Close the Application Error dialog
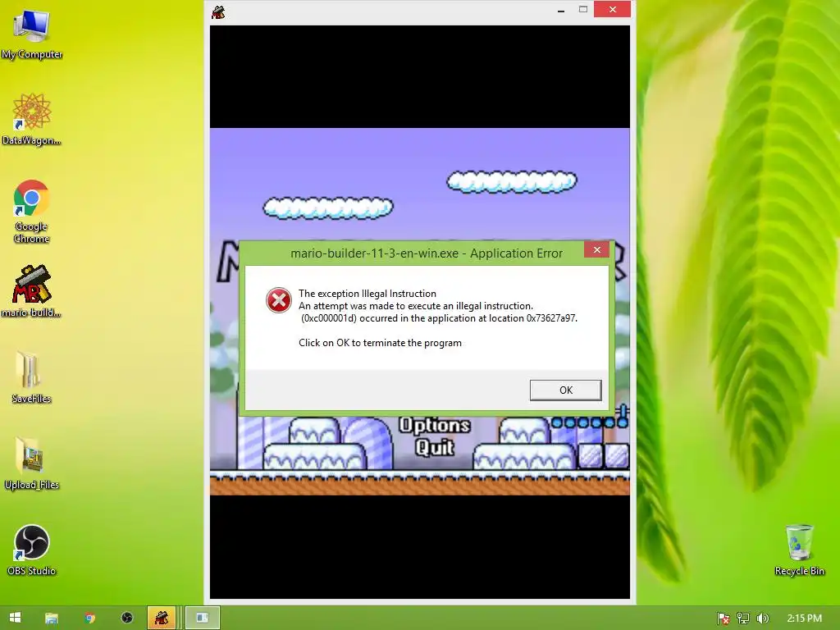The image size is (840, 630). pyautogui.click(x=597, y=249)
